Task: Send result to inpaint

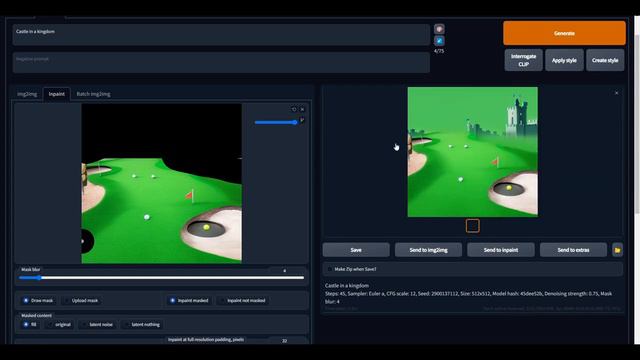Action: pyautogui.click(x=501, y=250)
